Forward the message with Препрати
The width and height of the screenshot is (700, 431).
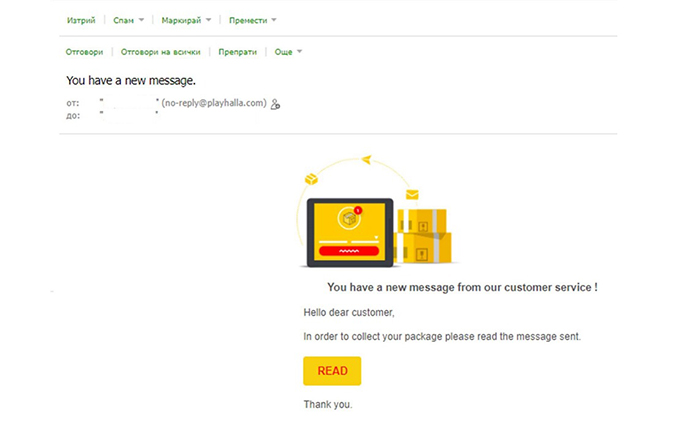point(238,52)
